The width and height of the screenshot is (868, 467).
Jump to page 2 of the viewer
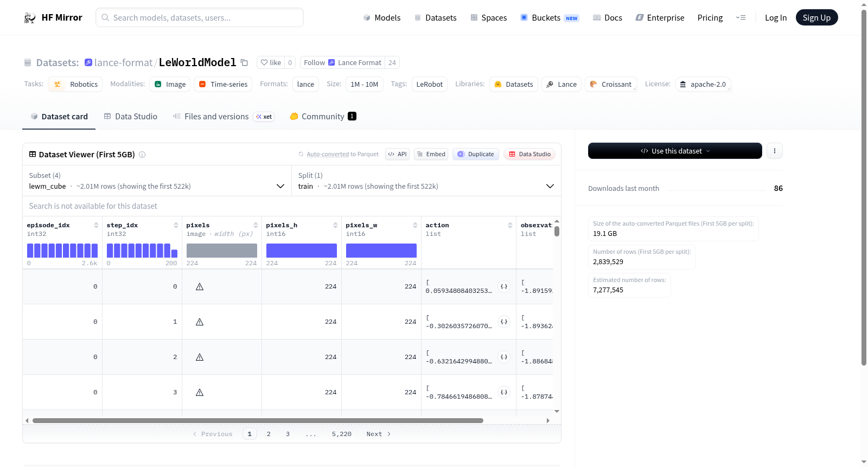pos(269,434)
